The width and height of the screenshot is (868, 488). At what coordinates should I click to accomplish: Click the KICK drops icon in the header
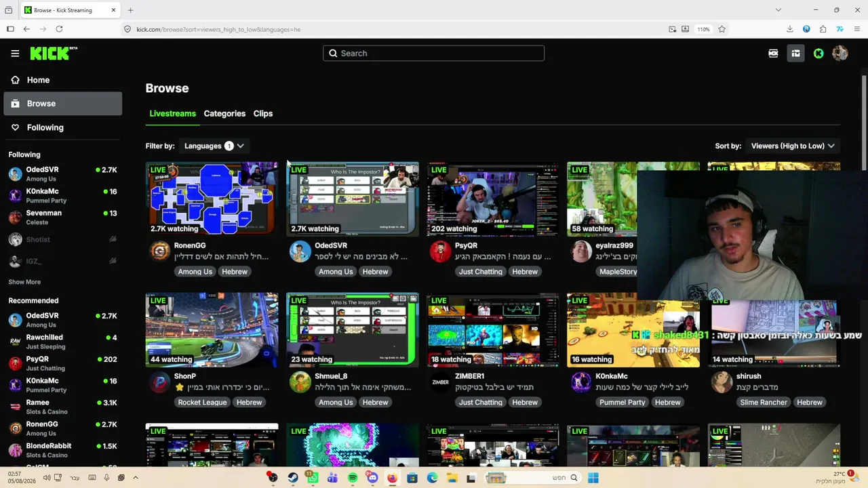(773, 54)
